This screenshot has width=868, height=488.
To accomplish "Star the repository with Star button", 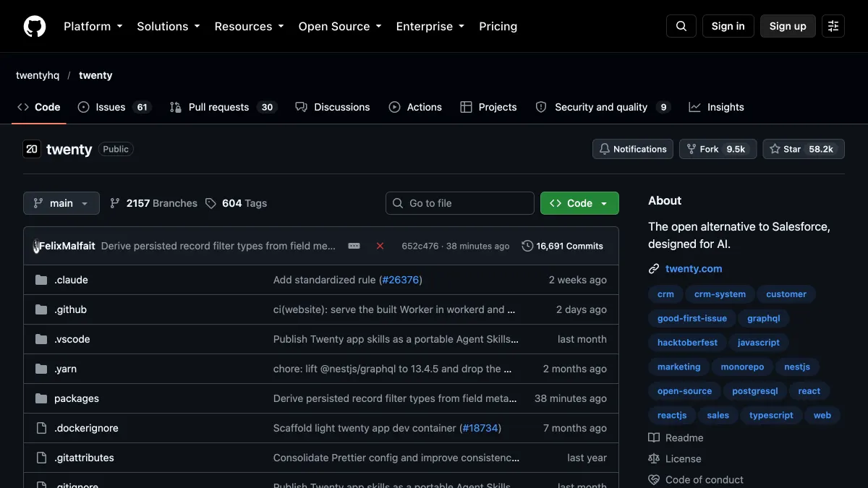I will (804, 149).
